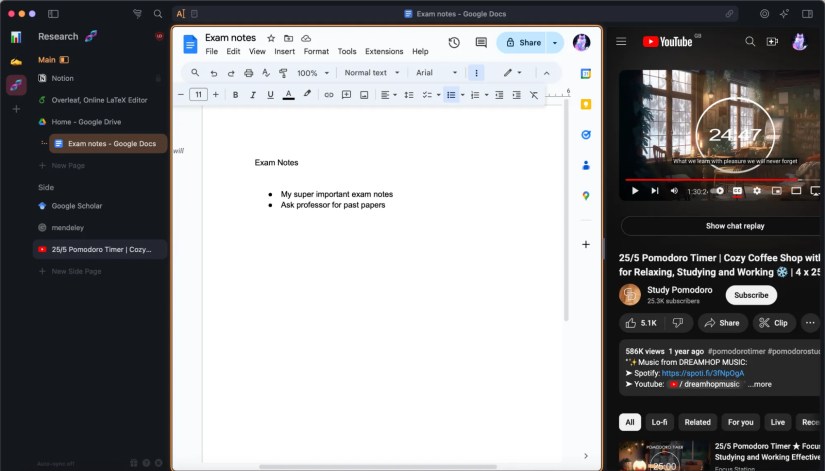This screenshot has height=471, width=825.
Task: Like the video with 5.1K thumbs up
Action: click(642, 323)
